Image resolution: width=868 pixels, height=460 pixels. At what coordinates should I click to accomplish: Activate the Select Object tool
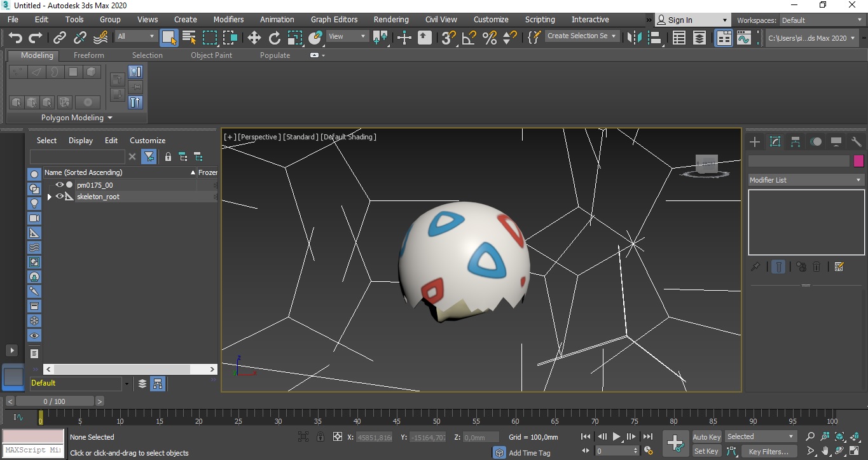click(x=169, y=38)
